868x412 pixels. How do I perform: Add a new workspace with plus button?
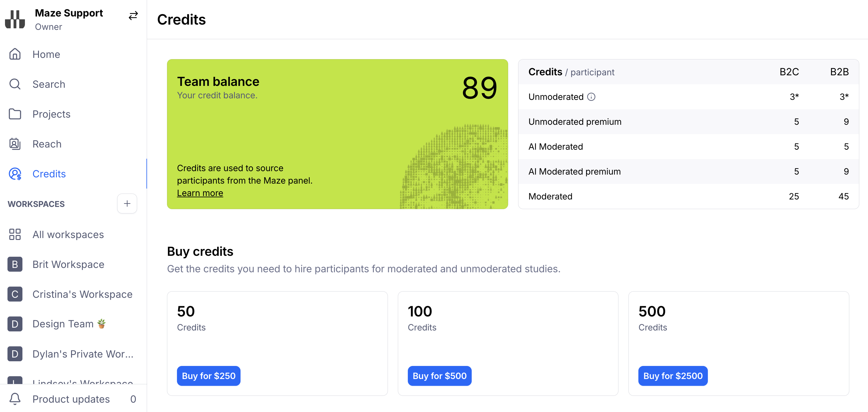coord(127,204)
